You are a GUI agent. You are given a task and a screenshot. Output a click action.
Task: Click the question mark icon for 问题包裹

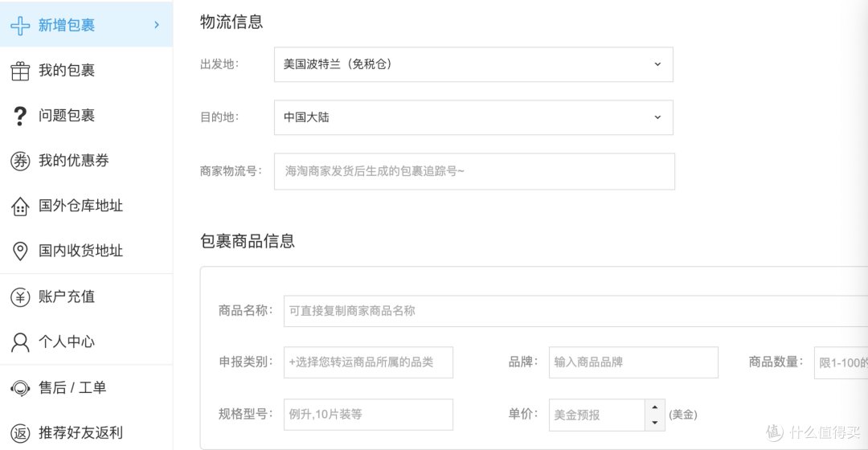(x=20, y=116)
